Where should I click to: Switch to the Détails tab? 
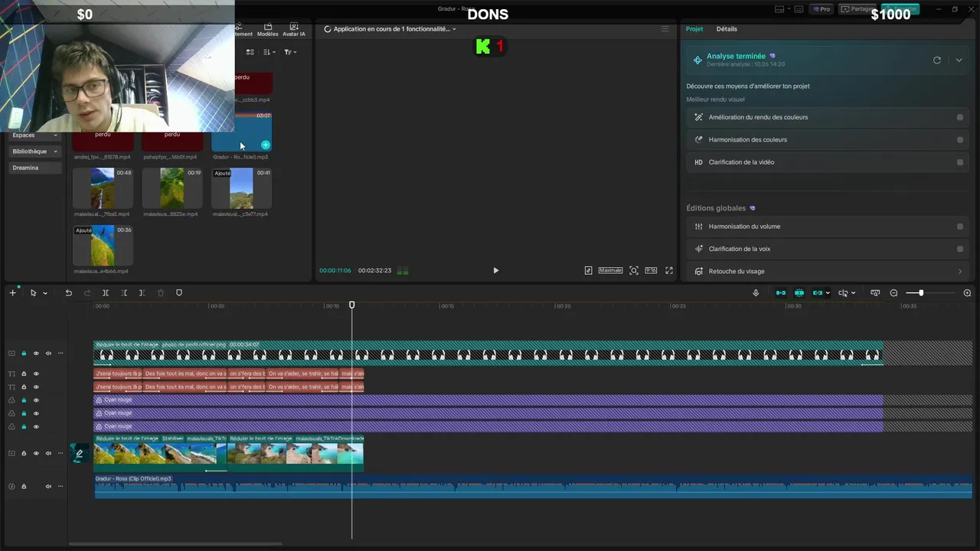click(x=727, y=29)
